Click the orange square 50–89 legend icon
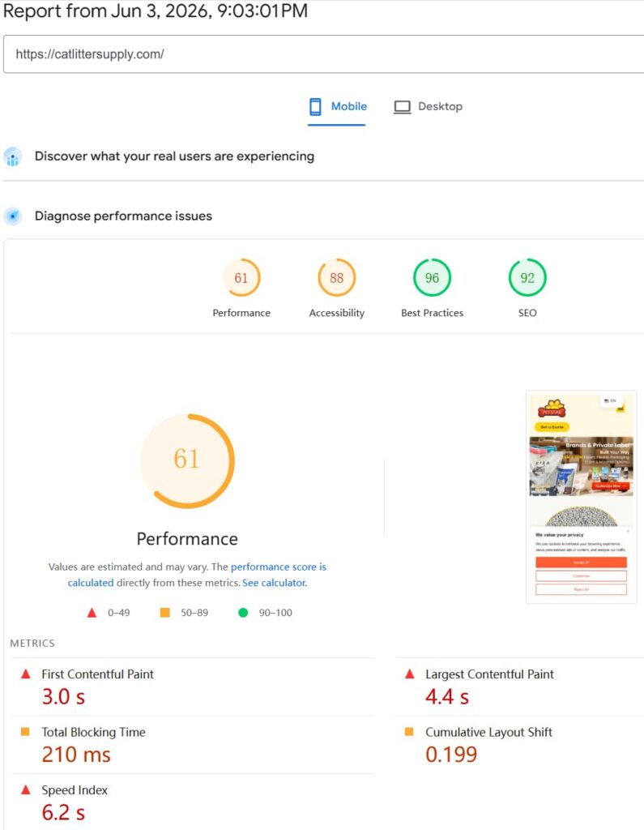 (165, 613)
